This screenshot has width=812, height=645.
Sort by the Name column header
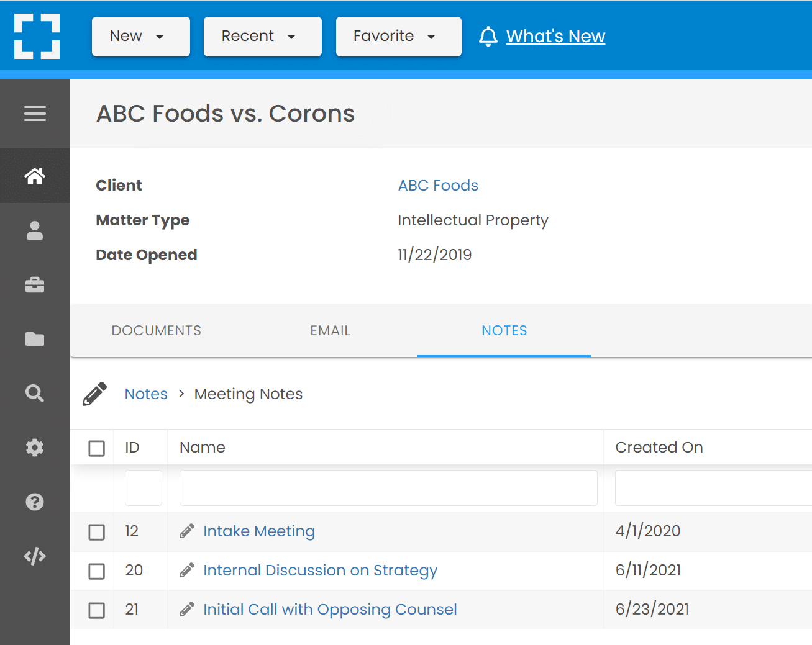[x=203, y=448]
